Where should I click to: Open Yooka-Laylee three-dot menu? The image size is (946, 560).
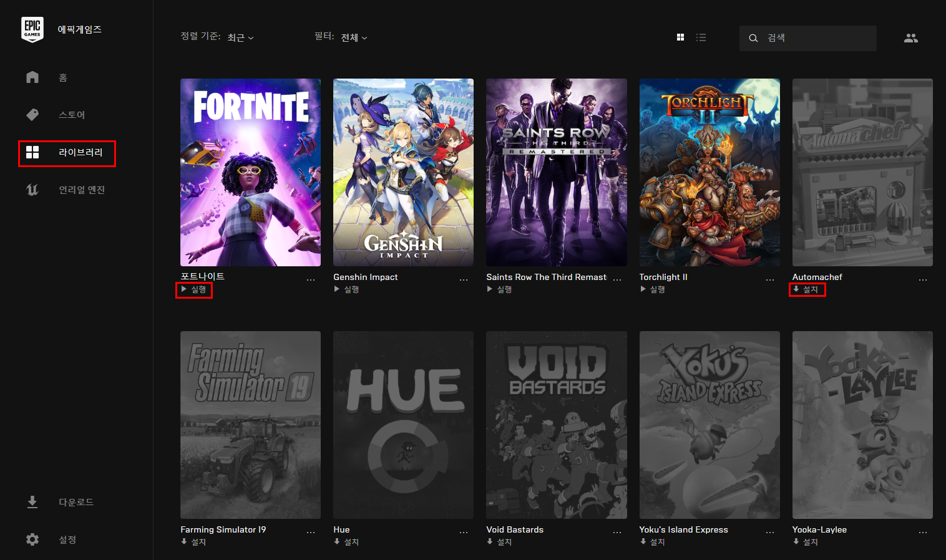tap(923, 533)
